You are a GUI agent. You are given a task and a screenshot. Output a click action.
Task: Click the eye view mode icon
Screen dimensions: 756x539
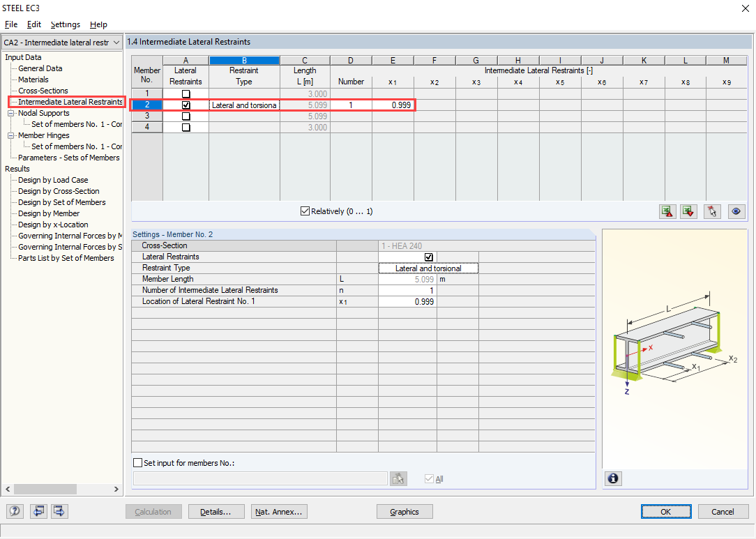point(736,211)
